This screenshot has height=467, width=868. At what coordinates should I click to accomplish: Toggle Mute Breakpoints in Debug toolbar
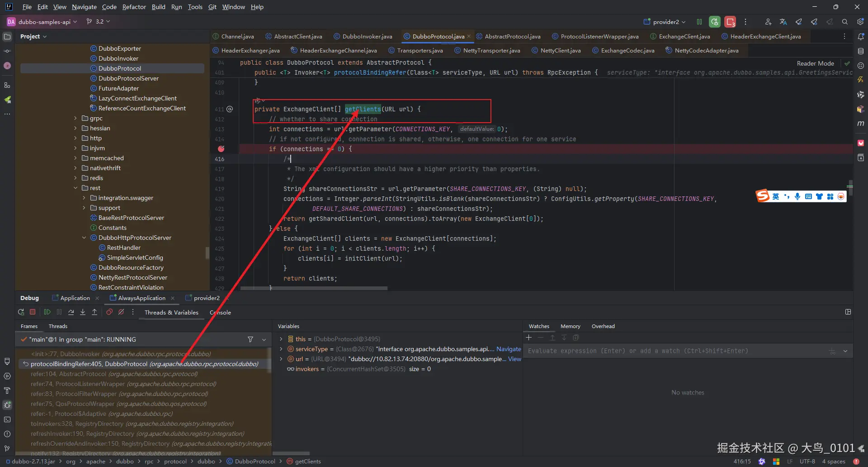(x=121, y=312)
